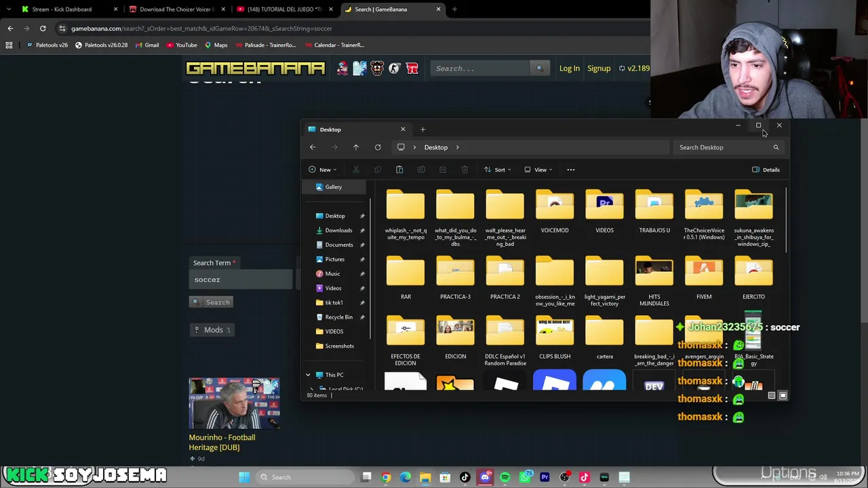
Task: Select Music in Explorer sidebar
Action: click(332, 274)
